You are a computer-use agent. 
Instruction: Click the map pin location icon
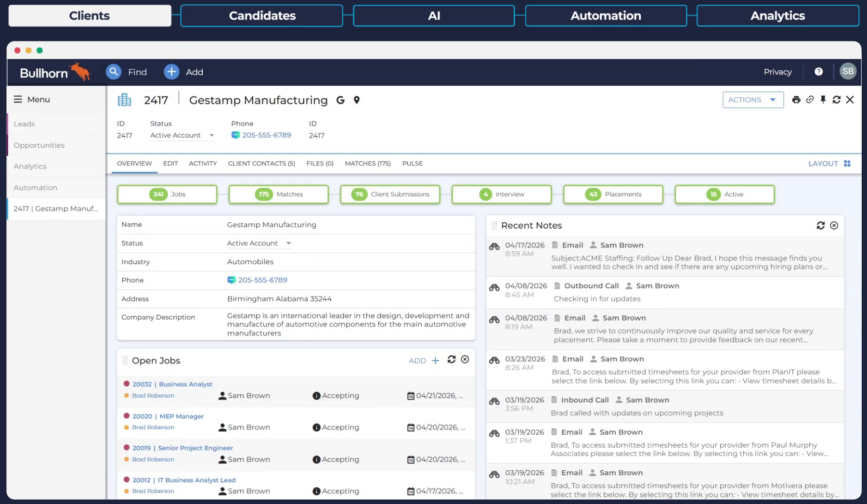tap(357, 100)
